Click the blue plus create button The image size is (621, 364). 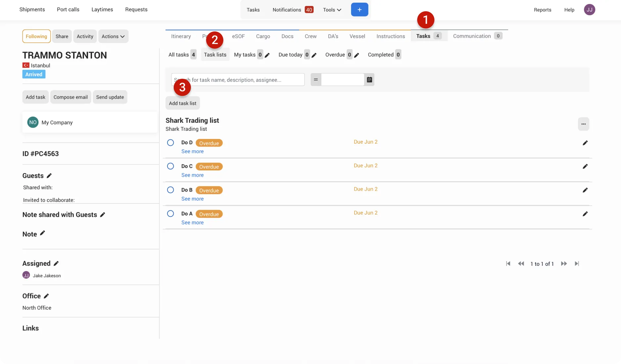(x=359, y=10)
